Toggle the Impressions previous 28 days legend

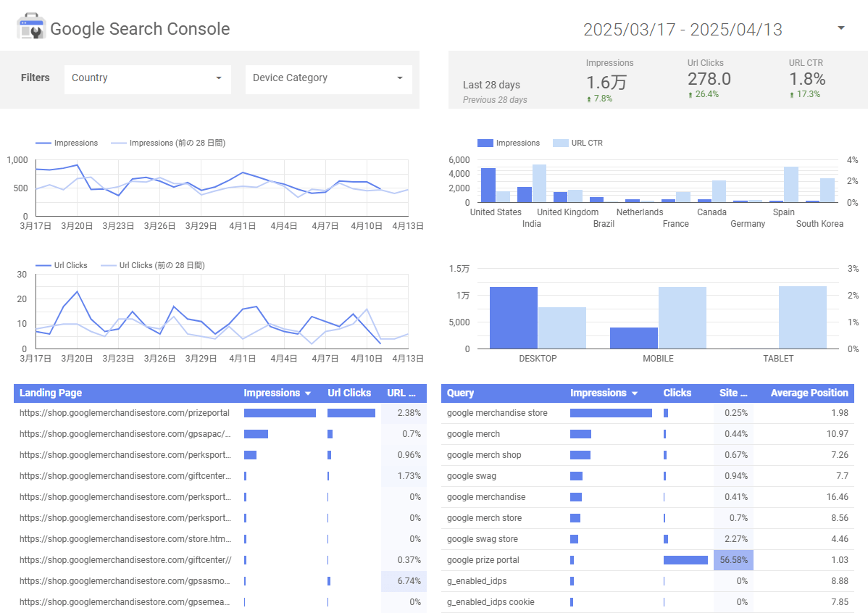point(168,143)
